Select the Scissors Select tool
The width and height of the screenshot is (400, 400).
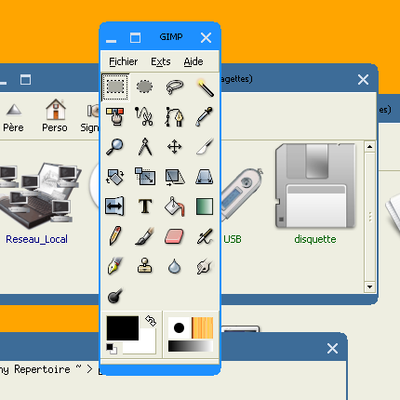[145, 117]
